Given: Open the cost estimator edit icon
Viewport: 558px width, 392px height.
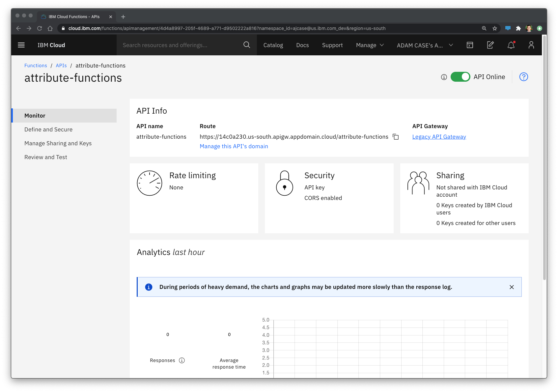Looking at the screenshot, I should point(490,45).
